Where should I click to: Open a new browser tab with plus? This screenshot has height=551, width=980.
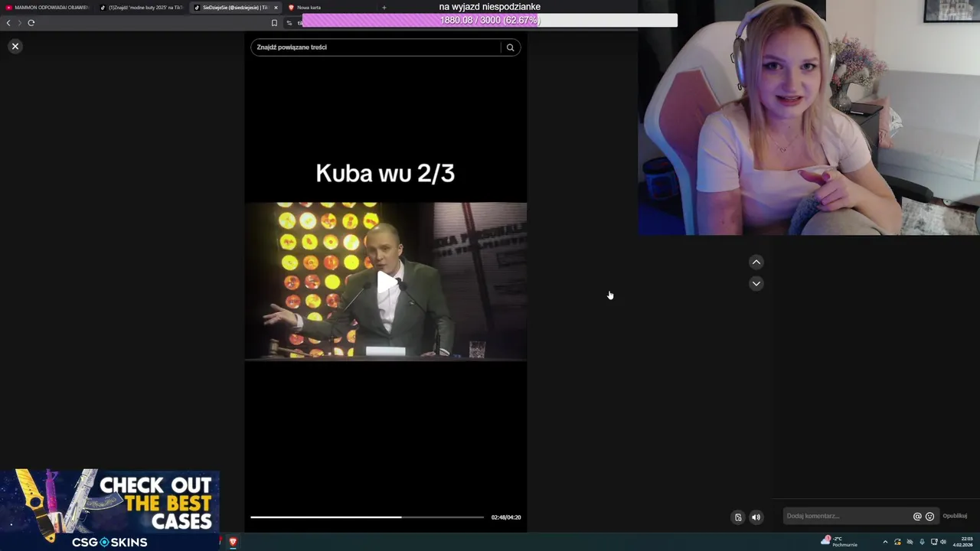(x=384, y=8)
